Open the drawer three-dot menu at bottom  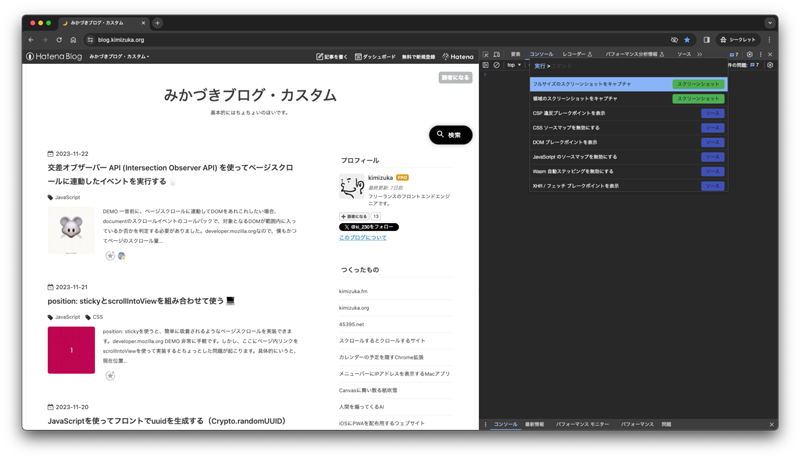pyautogui.click(x=485, y=424)
